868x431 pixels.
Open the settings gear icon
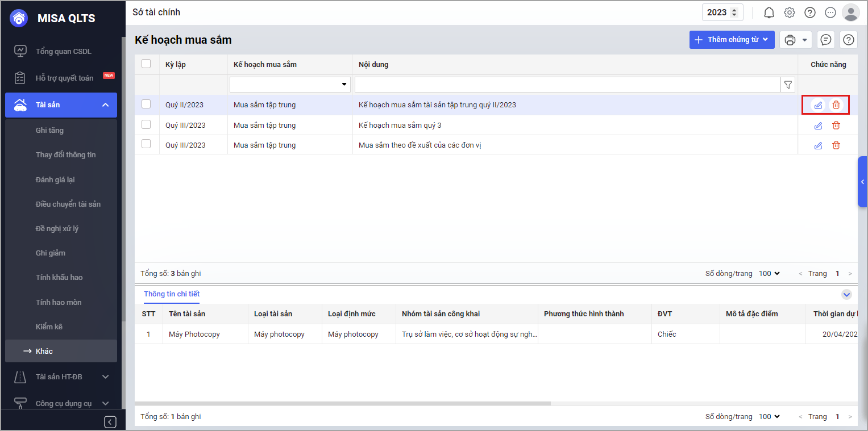click(790, 12)
